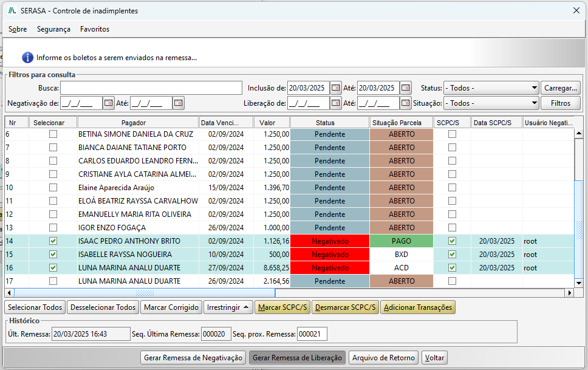Viewport: 588px width, 370px height.
Task: Uncheck Selecionar for ISAAC PEDRO ANTHONY BRITO
Action: pyautogui.click(x=53, y=241)
